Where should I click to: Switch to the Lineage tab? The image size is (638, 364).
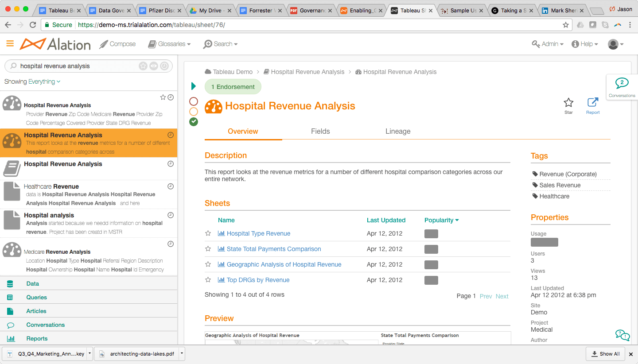pyautogui.click(x=398, y=131)
